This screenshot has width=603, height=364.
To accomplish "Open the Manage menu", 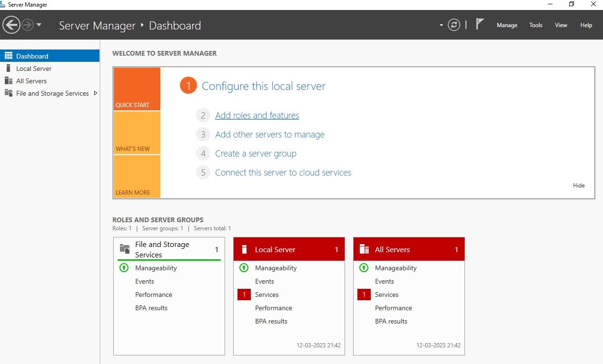I will click(x=507, y=25).
